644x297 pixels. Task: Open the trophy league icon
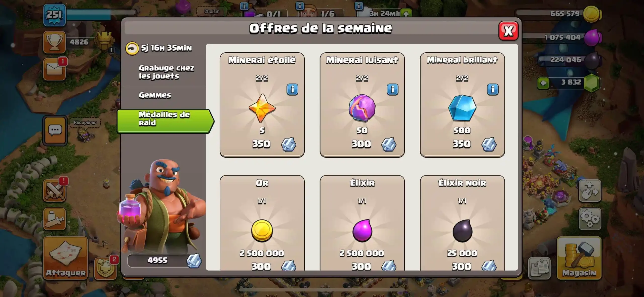[x=54, y=42]
